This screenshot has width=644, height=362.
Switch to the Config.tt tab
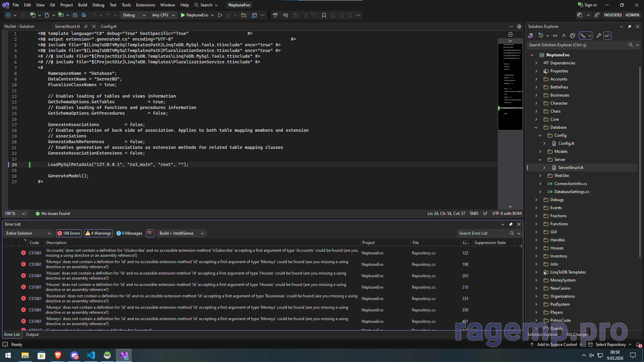click(108, 26)
